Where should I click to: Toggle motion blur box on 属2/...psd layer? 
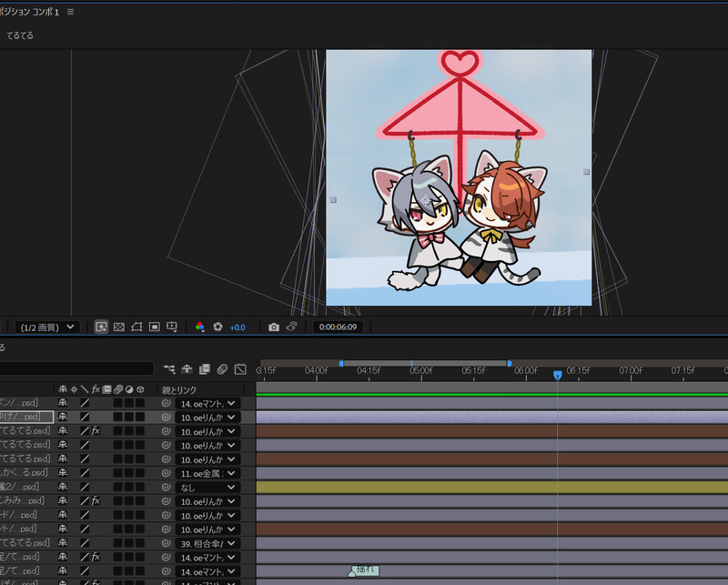(x=118, y=487)
